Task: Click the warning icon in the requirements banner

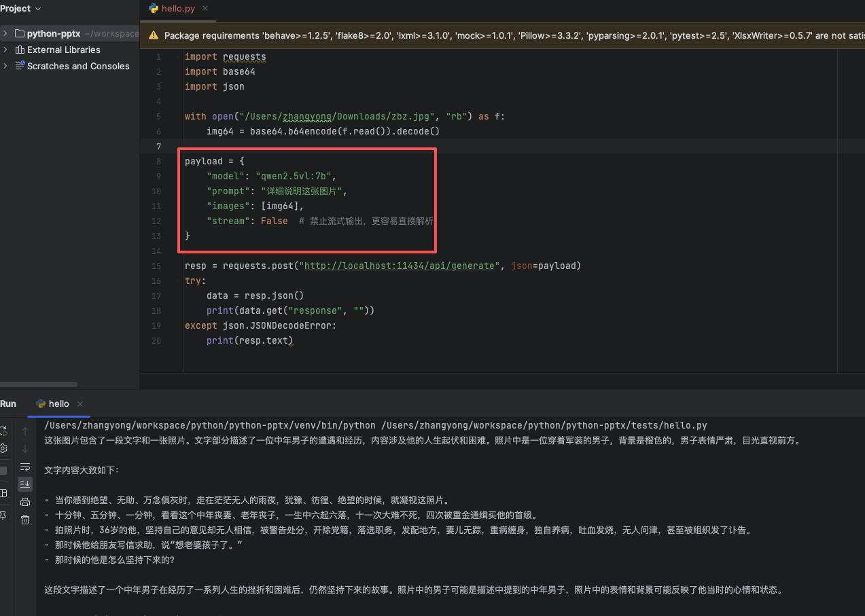Action: click(x=153, y=35)
